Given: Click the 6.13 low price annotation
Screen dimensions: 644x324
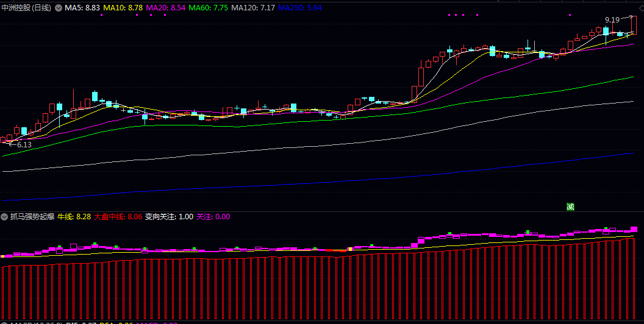Looking at the screenshot, I should click(23, 145).
